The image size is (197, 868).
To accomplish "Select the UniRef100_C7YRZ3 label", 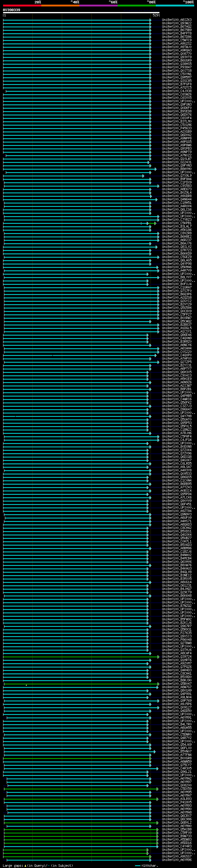I will pyautogui.click(x=177, y=220).
